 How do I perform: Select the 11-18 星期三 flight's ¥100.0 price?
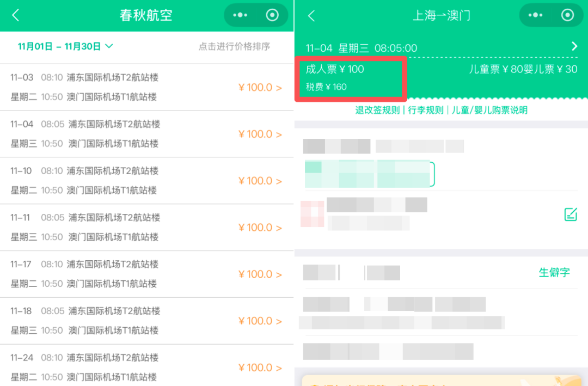pos(260,321)
